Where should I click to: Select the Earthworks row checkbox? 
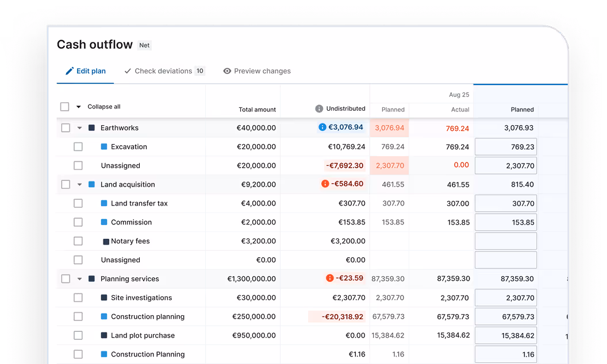(x=66, y=127)
